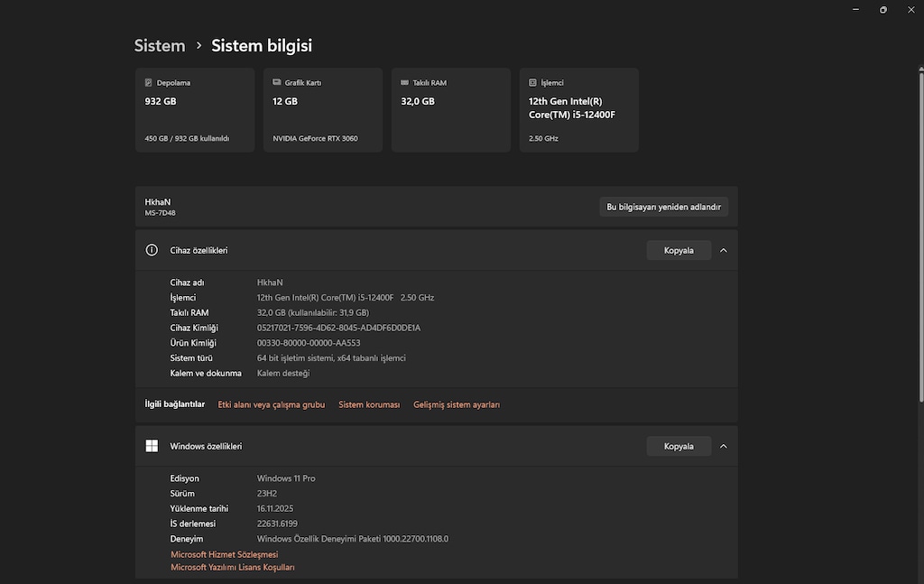Minimize the settings window

[855, 9]
